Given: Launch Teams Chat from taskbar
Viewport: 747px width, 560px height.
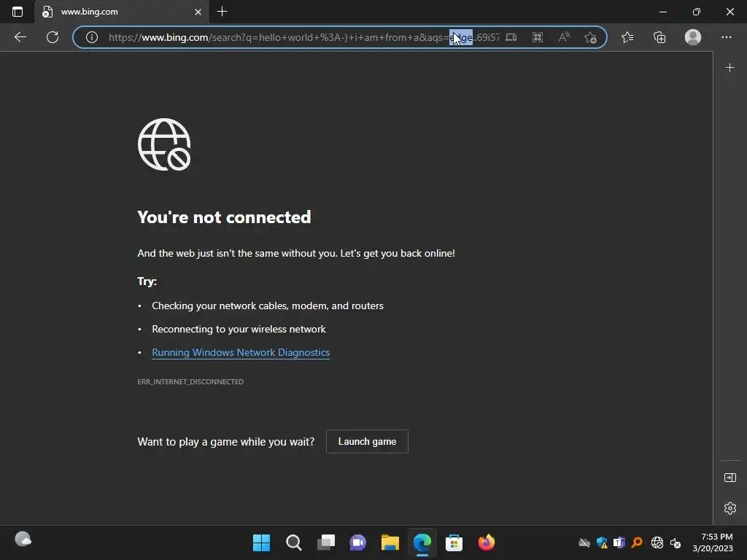Looking at the screenshot, I should (357, 542).
